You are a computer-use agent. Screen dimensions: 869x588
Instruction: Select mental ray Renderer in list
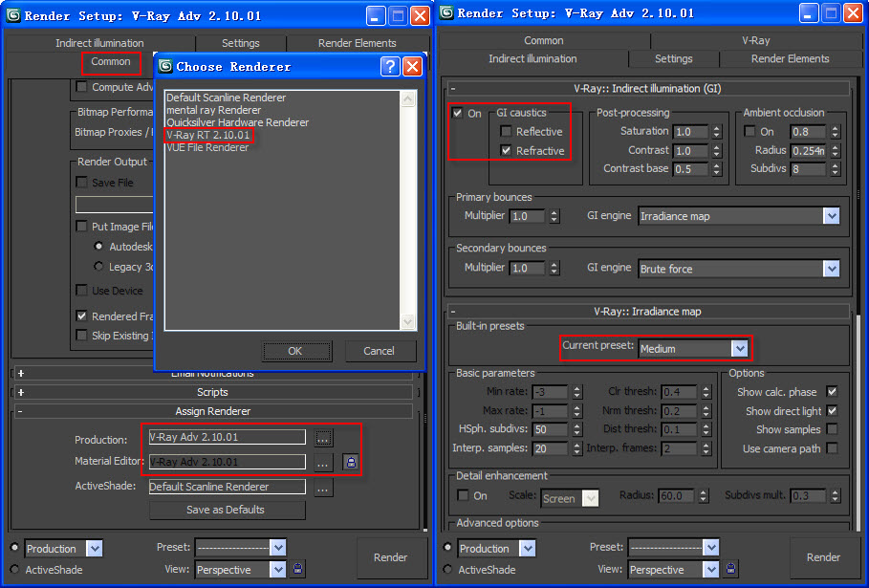(214, 110)
